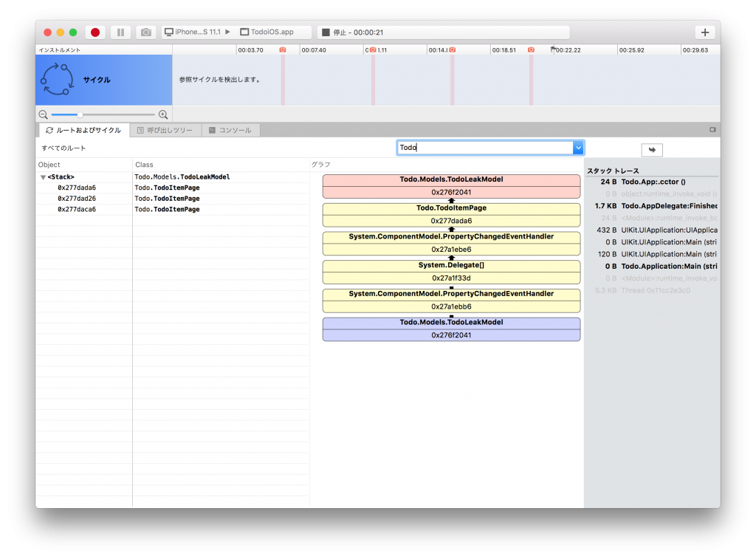Toggle the detail pane collapse icon
The image size is (756, 559).
click(x=712, y=130)
